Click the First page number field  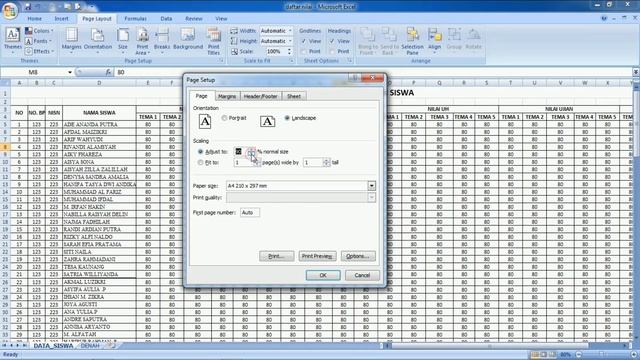click(x=250, y=213)
